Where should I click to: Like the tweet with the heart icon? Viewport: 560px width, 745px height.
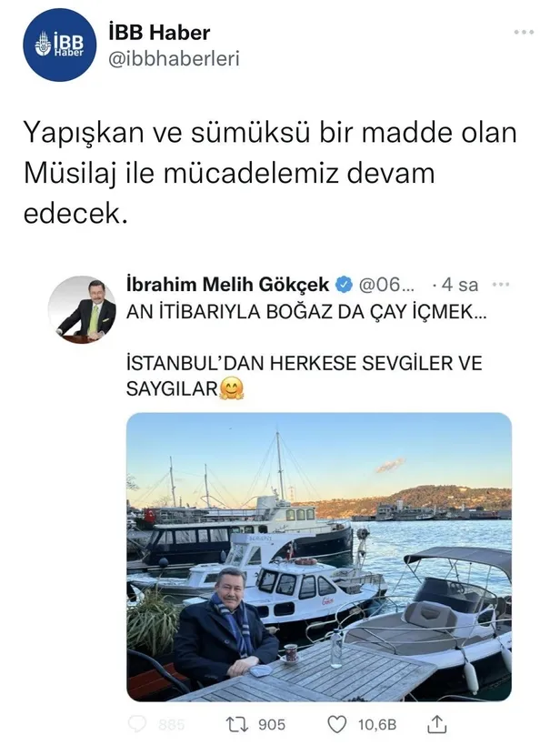coord(337,725)
